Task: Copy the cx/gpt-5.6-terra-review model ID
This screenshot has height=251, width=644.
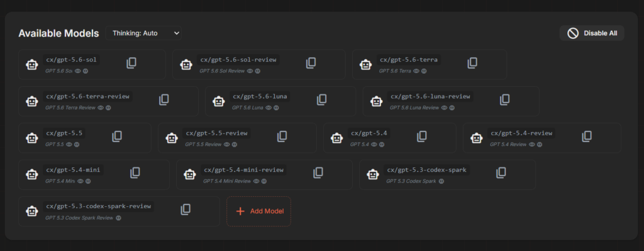Action: tap(164, 100)
